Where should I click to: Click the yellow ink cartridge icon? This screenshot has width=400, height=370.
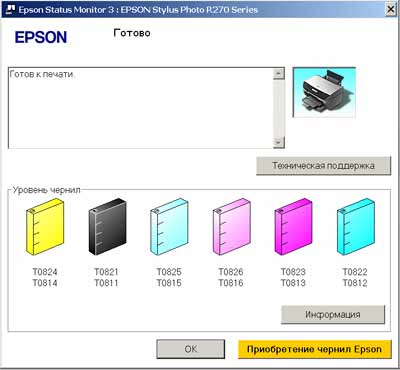point(45,227)
